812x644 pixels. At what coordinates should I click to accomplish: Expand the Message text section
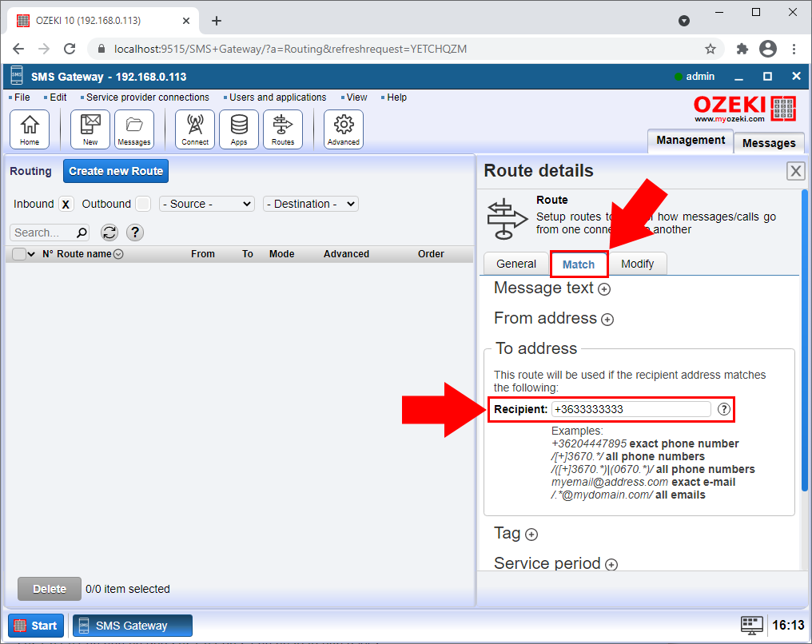[x=604, y=289]
